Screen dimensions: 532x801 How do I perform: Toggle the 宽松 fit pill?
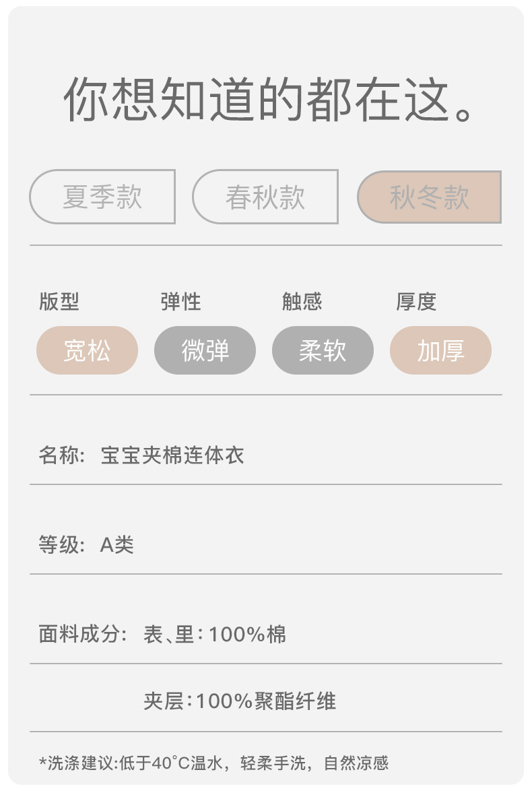coord(87,350)
